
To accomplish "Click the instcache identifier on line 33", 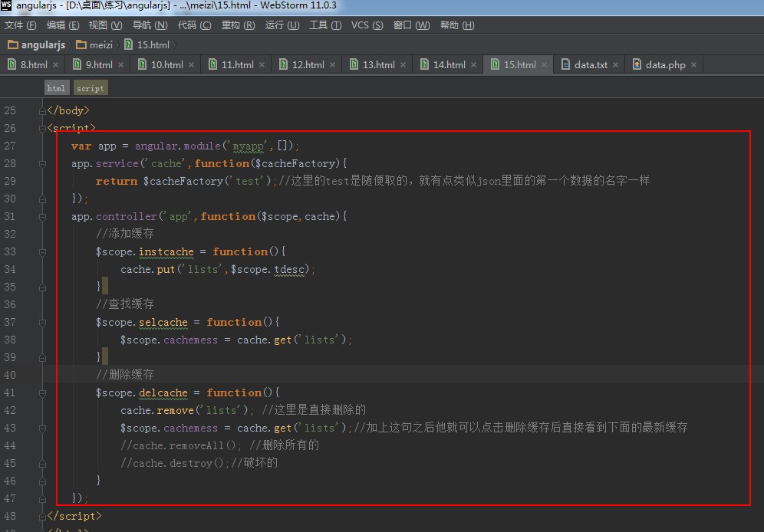I will [166, 251].
